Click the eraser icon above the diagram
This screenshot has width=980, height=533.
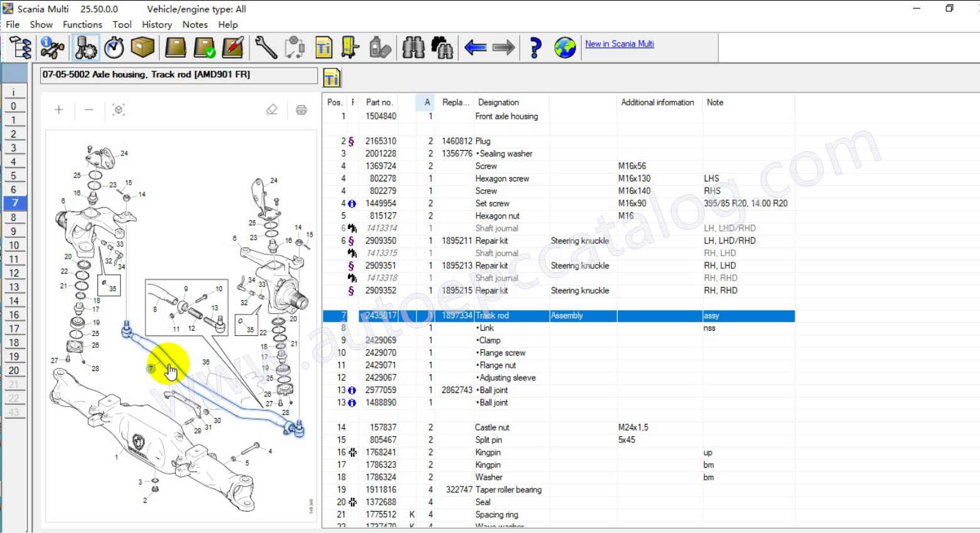[272, 110]
